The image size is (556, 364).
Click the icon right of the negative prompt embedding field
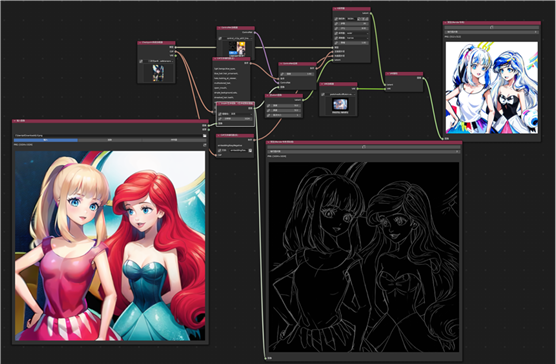(x=250, y=150)
